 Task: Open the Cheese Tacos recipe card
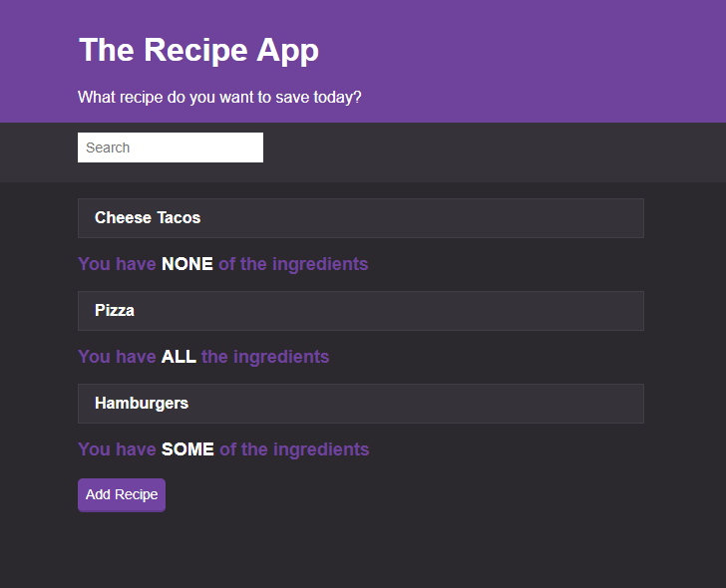pyautogui.click(x=361, y=218)
